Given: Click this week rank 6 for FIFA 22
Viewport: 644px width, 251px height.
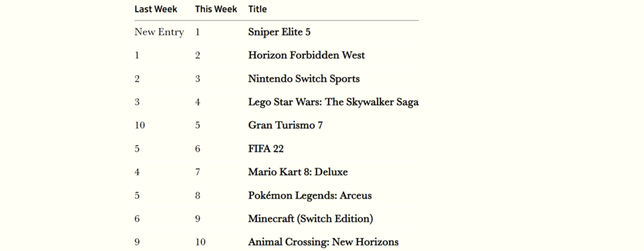Looking at the screenshot, I should pos(197,149).
